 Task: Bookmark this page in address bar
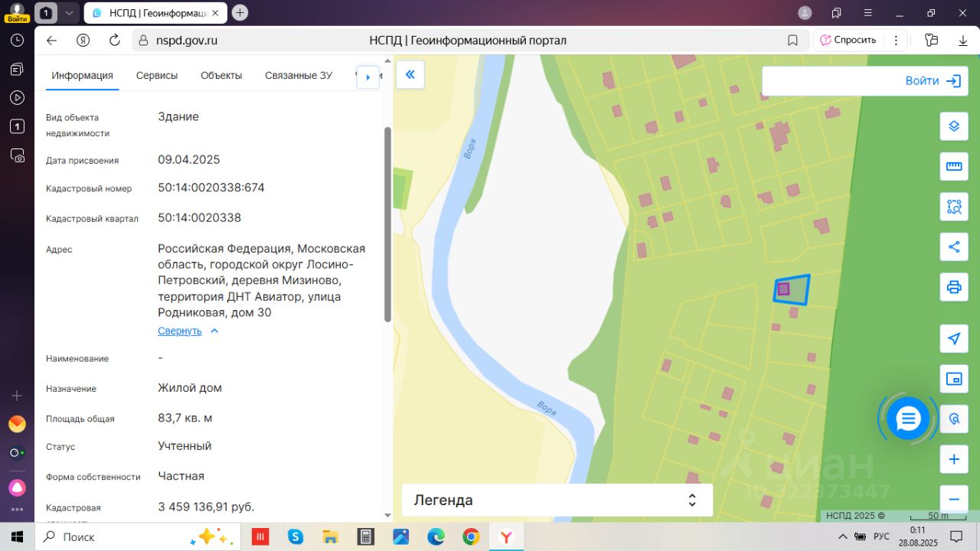click(x=792, y=41)
